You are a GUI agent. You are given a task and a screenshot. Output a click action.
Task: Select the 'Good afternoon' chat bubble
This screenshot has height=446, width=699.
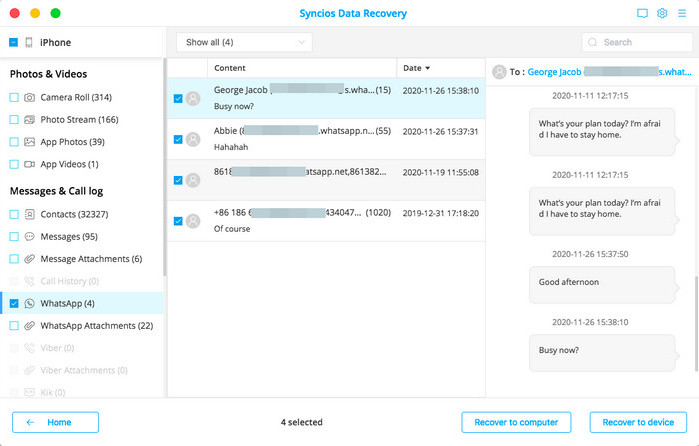[x=602, y=285]
